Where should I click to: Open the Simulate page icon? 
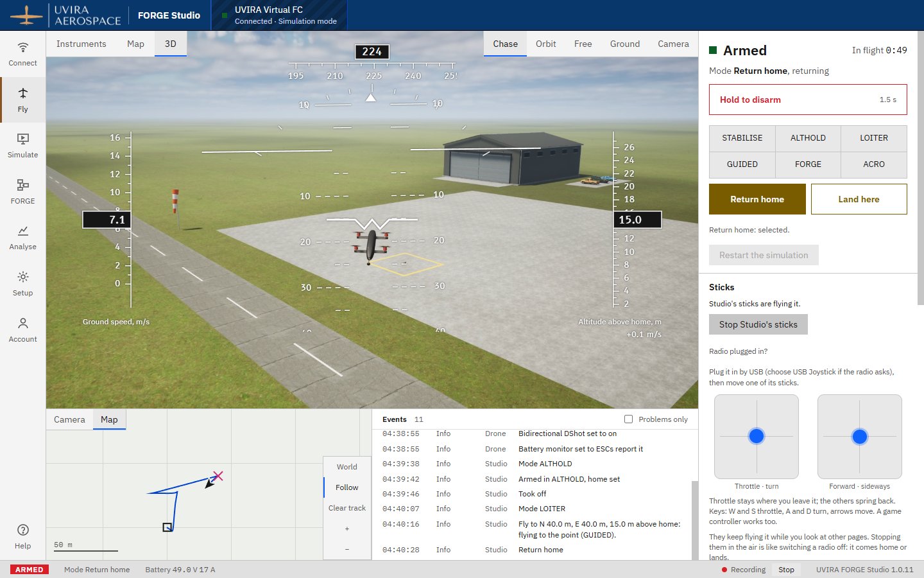point(23,139)
